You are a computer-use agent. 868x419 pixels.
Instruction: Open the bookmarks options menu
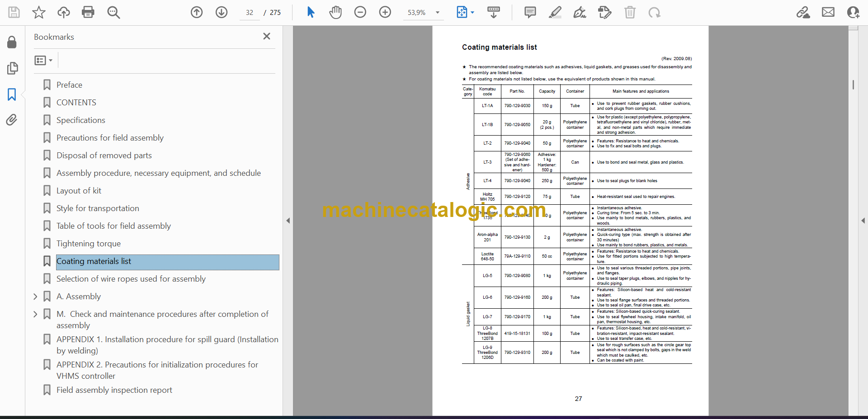tap(44, 60)
